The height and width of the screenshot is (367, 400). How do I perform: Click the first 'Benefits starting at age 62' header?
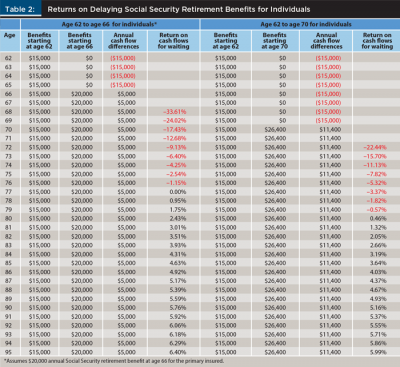(39, 41)
